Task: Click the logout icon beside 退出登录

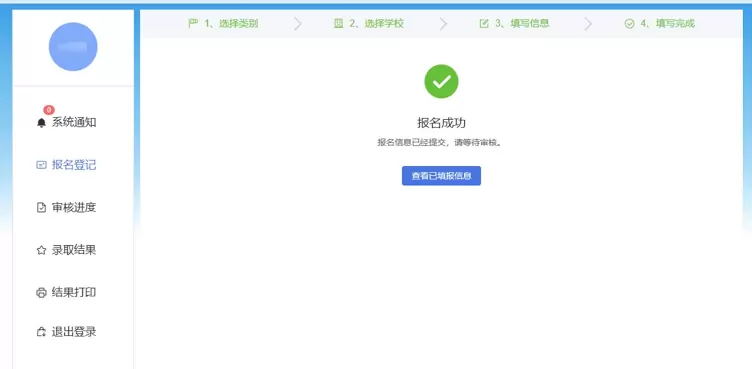Action: (x=41, y=332)
